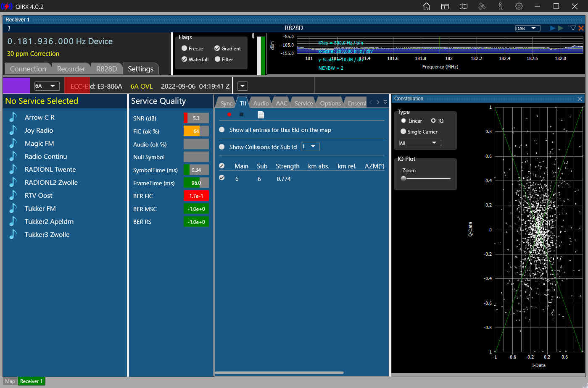This screenshot has height=388, width=588.
Task: Click the purple color block
Action: click(x=16, y=85)
